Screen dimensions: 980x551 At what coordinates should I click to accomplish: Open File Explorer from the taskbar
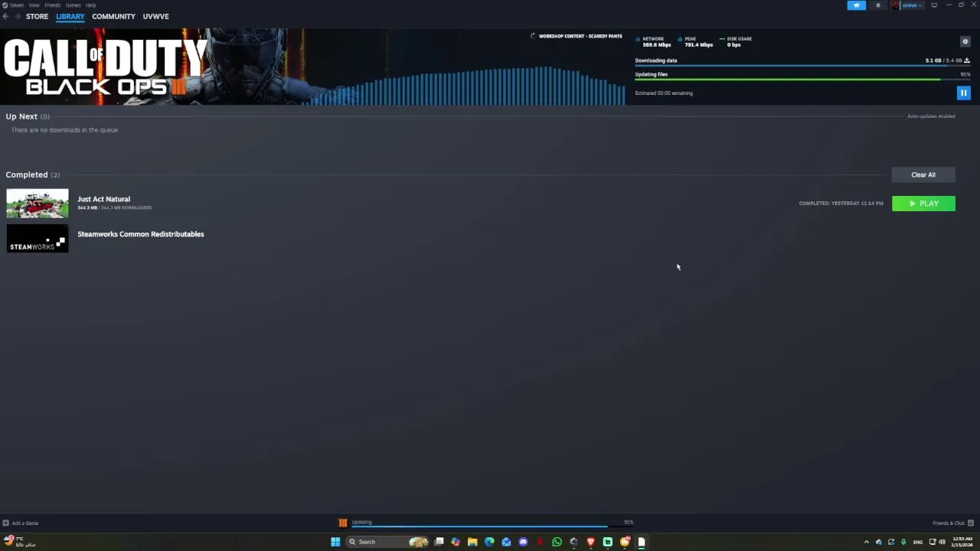[472, 542]
